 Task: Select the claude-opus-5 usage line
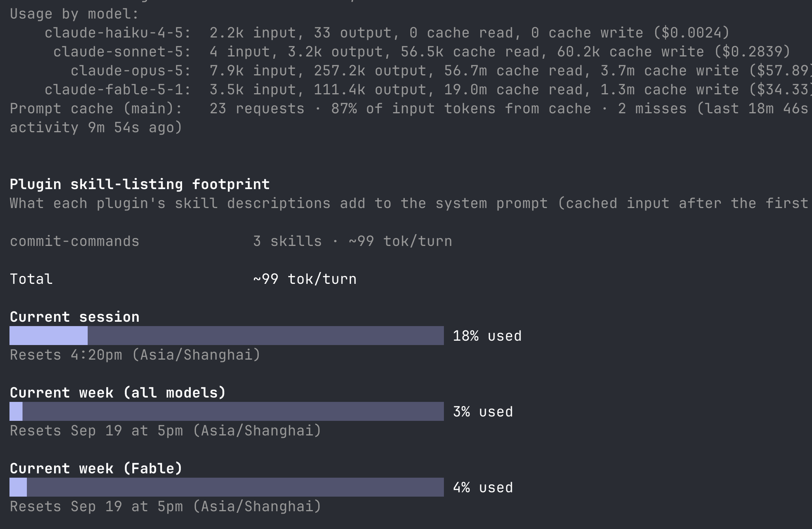pyautogui.click(x=441, y=71)
